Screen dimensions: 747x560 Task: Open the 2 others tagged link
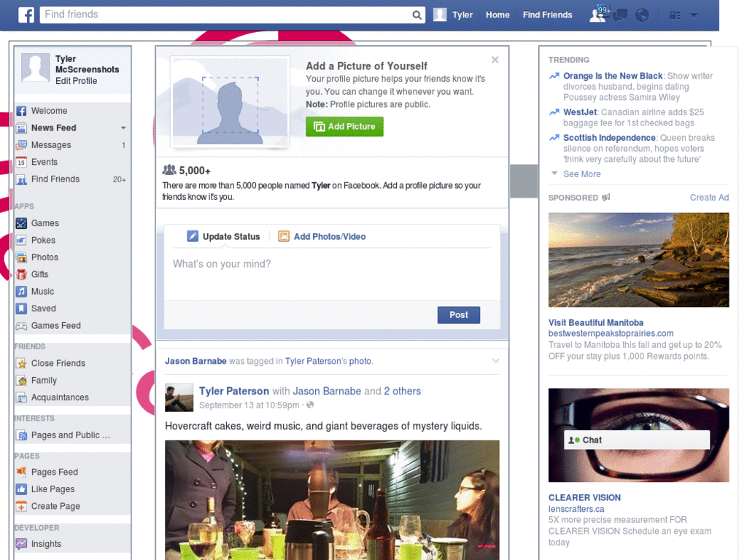(x=403, y=392)
